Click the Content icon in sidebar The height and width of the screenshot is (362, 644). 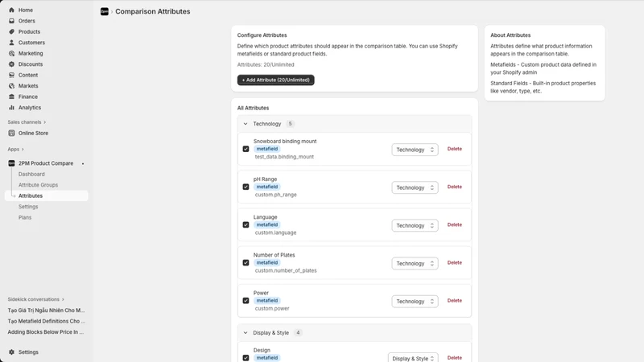(11, 75)
